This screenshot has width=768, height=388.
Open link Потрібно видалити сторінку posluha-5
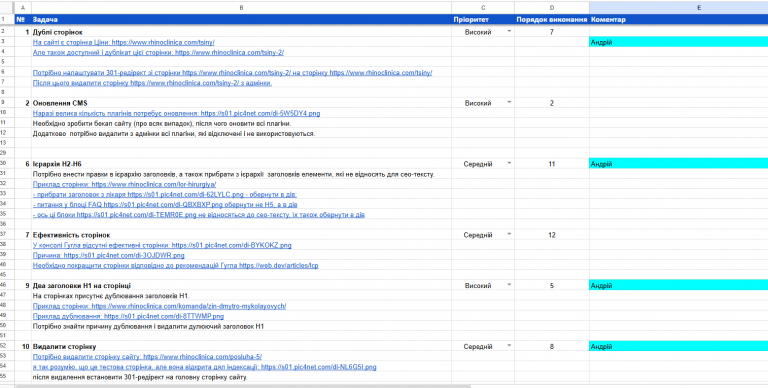[x=147, y=357]
